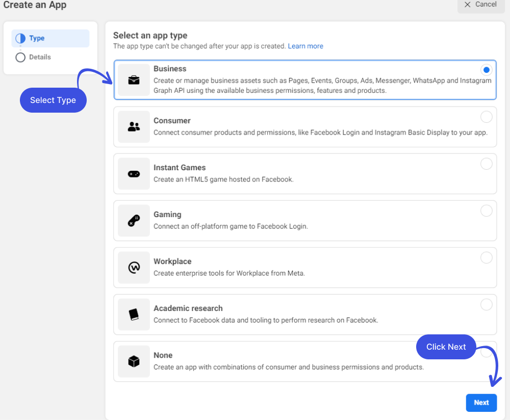Select the Business radio button

[486, 70]
